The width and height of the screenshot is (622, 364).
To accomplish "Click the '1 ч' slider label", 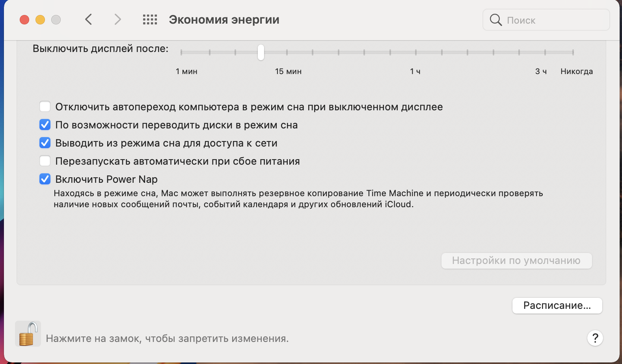I will (x=415, y=71).
